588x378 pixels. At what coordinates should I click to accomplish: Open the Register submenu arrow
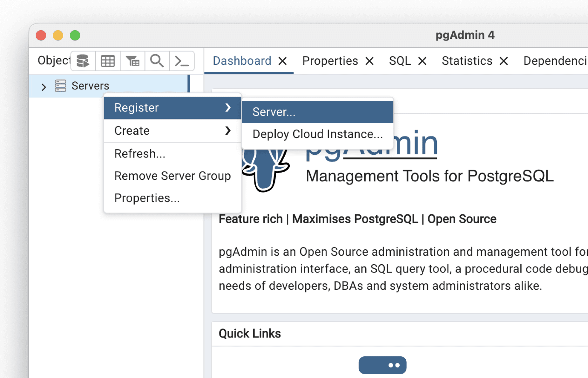228,108
